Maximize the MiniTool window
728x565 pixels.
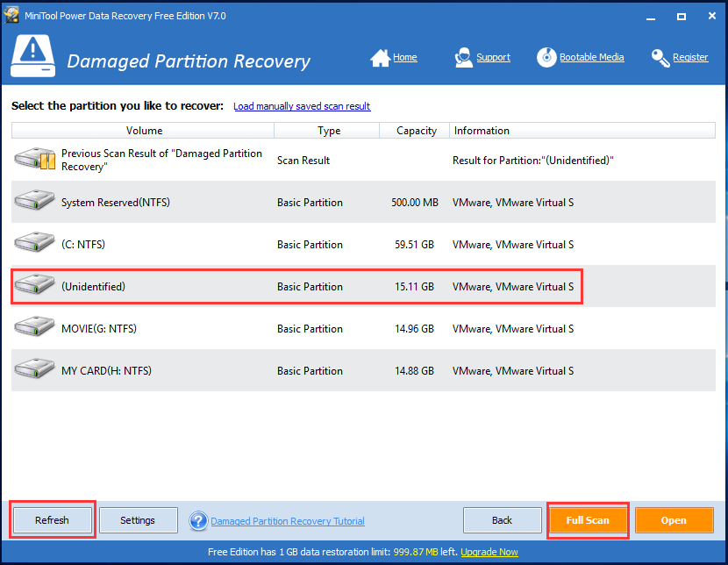pyautogui.click(x=682, y=17)
